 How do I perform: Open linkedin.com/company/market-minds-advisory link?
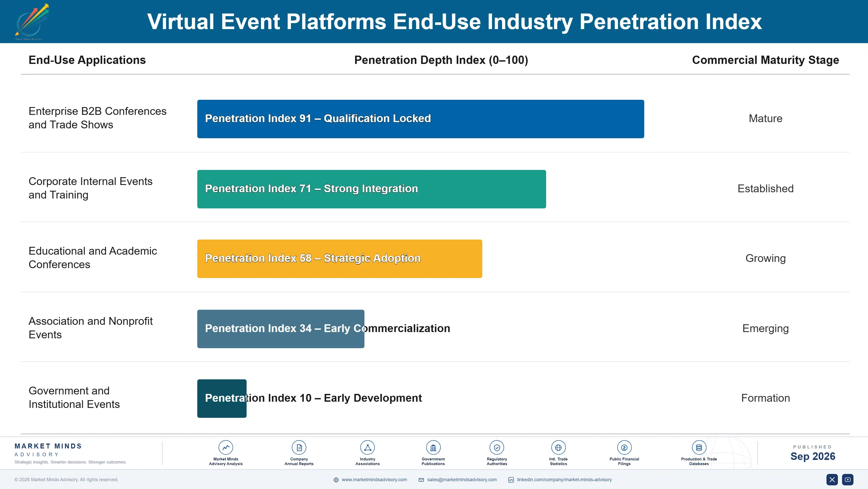(x=564, y=480)
